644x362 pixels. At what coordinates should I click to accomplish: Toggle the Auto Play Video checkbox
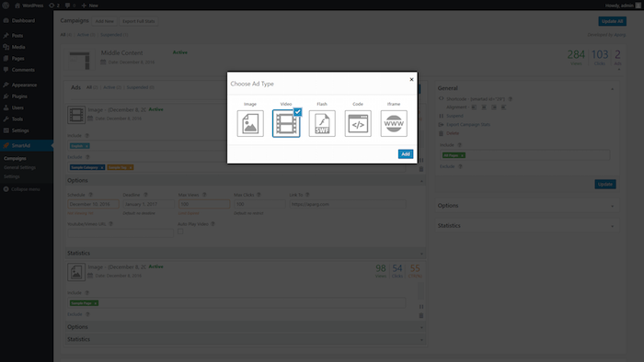[x=180, y=232]
